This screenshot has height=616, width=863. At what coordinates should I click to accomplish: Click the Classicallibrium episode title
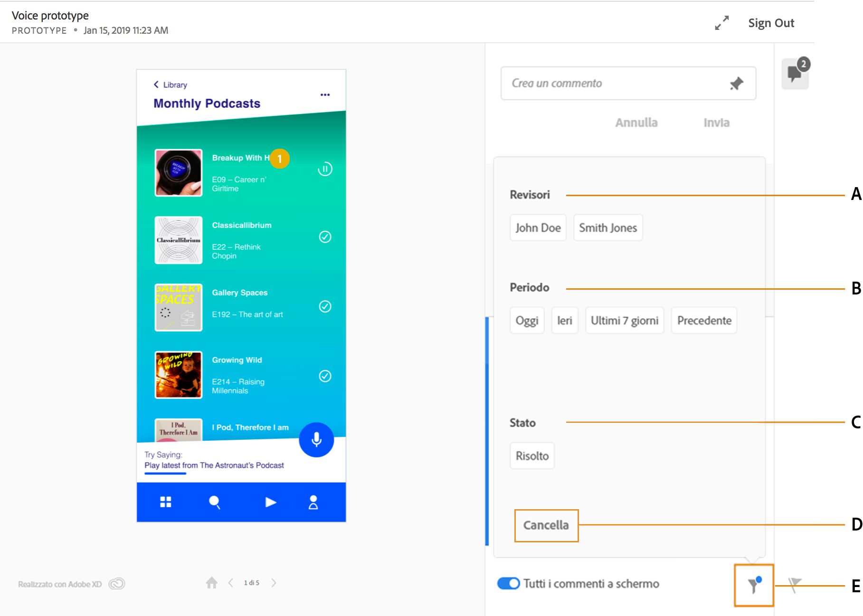pyautogui.click(x=242, y=225)
